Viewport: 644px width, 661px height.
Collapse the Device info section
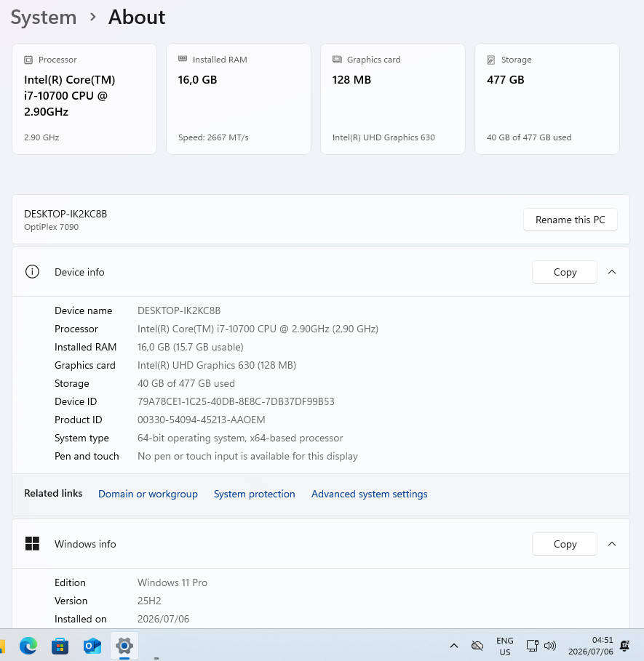click(x=611, y=272)
